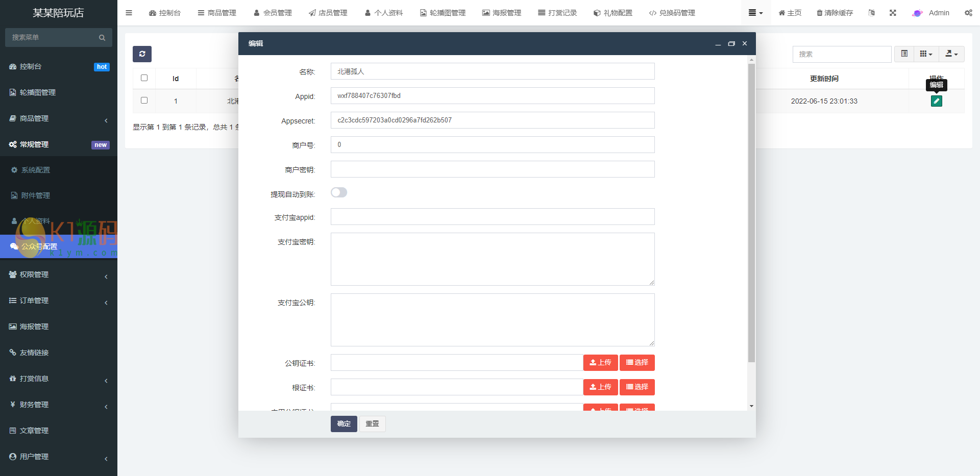Open 轮播图管理 in the left sidebar

point(59,92)
